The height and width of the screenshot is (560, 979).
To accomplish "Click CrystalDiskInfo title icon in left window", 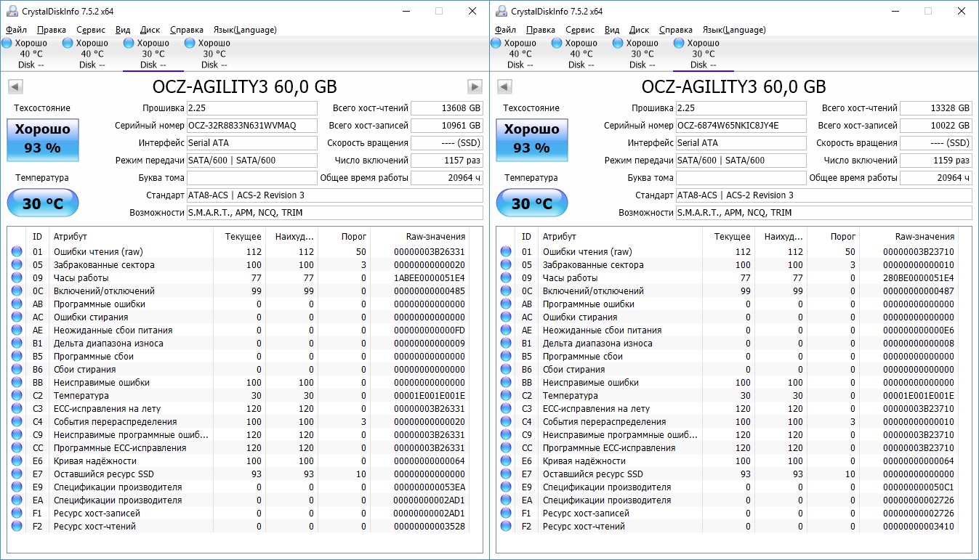I will click(12, 11).
